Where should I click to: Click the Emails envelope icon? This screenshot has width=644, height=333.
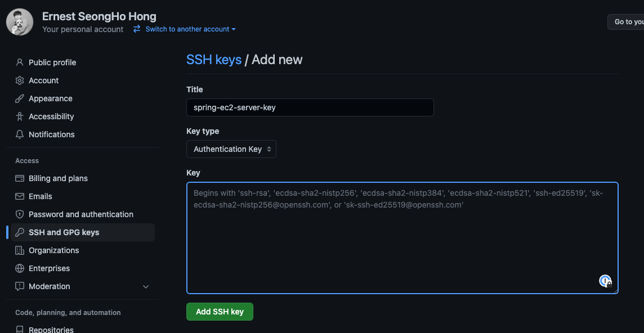19,196
